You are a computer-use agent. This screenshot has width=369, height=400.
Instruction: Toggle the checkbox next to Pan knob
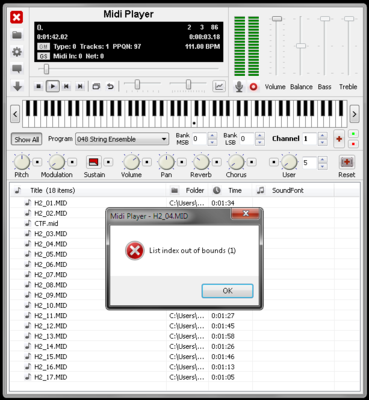pos(182,162)
